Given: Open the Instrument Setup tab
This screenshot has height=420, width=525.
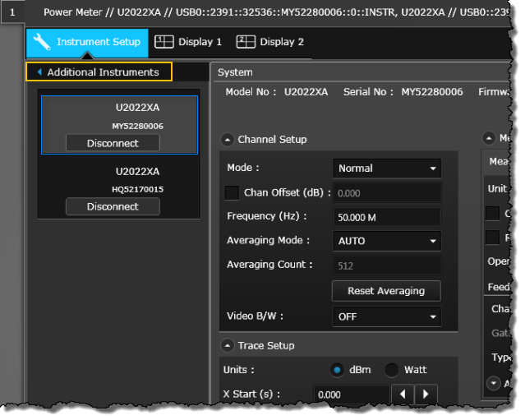Looking at the screenshot, I should [87, 43].
